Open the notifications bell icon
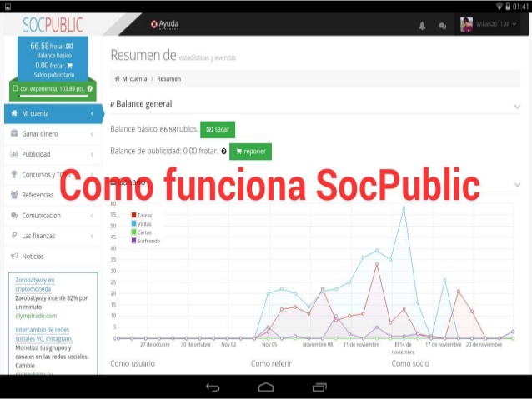Screen dimensions: 532x399 (423, 25)
